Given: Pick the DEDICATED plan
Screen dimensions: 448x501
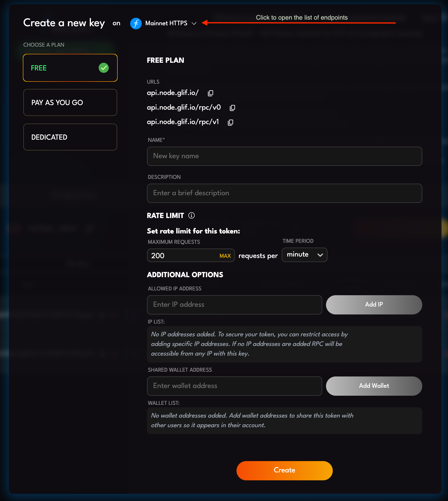Looking at the screenshot, I should click(70, 137).
